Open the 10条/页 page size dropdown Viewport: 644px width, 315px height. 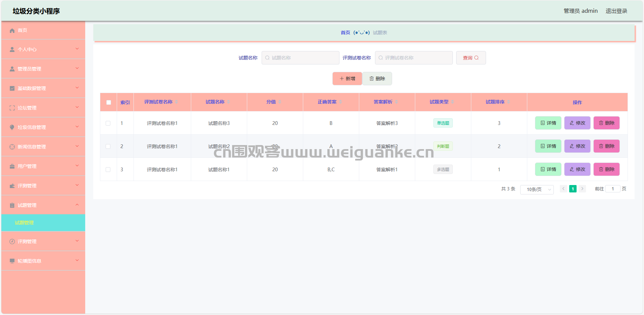coord(537,189)
